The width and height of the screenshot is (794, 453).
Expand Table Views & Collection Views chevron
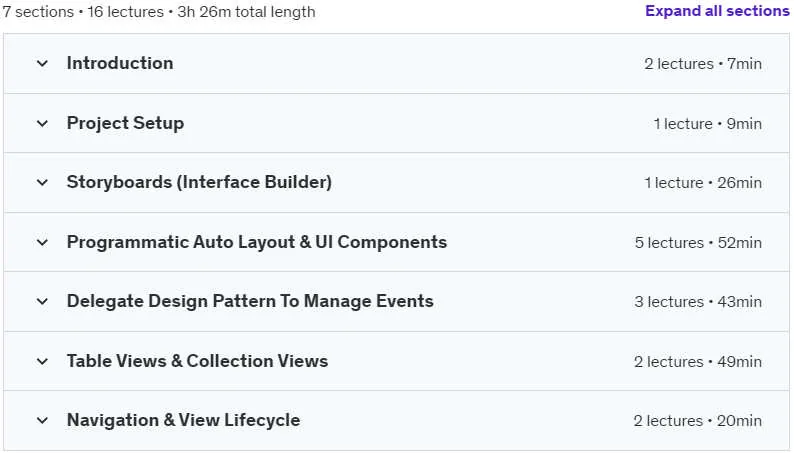pyautogui.click(x=43, y=361)
